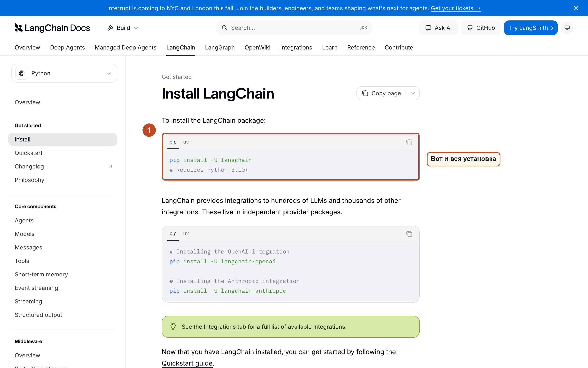588x368 pixels.
Task: Click the external arrow icon beside Changelog
Action: pos(110,166)
